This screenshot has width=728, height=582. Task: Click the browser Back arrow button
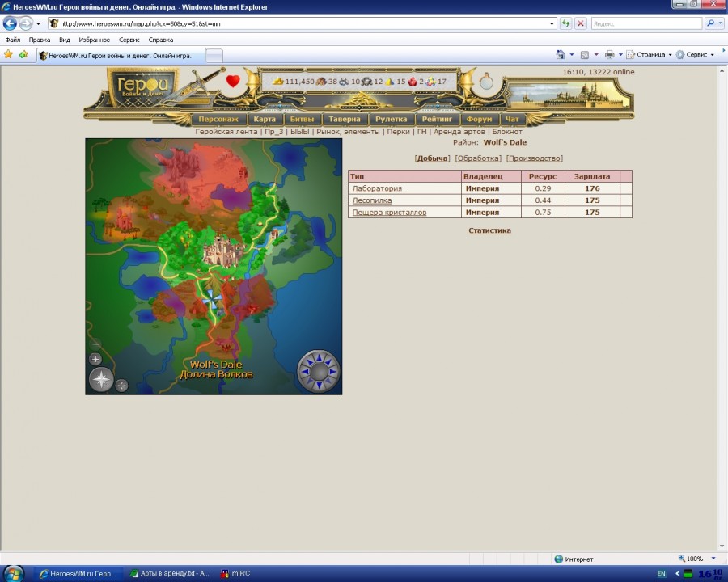[x=11, y=23]
